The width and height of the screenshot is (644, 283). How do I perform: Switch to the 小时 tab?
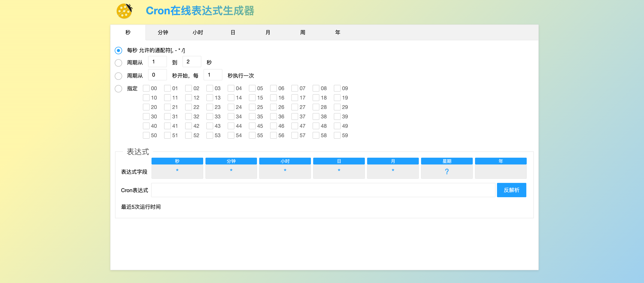[x=198, y=32]
